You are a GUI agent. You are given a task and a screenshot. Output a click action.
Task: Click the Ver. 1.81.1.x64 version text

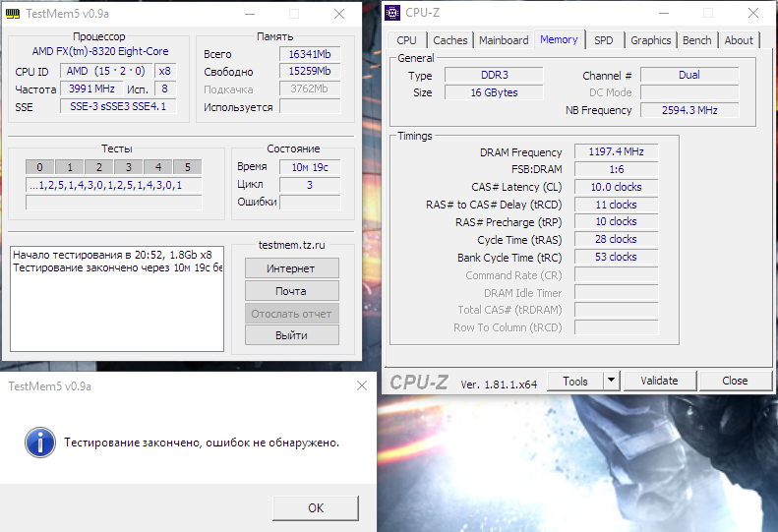499,384
